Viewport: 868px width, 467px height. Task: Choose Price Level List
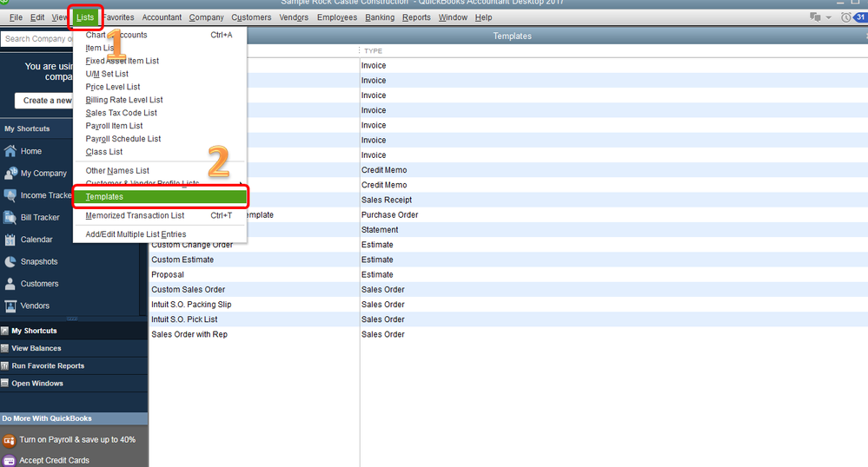(x=113, y=87)
